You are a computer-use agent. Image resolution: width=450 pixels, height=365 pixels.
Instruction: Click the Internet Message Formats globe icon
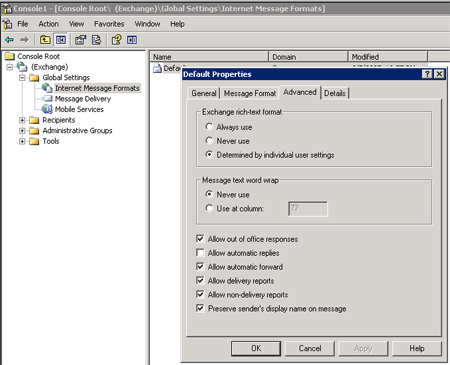point(47,88)
